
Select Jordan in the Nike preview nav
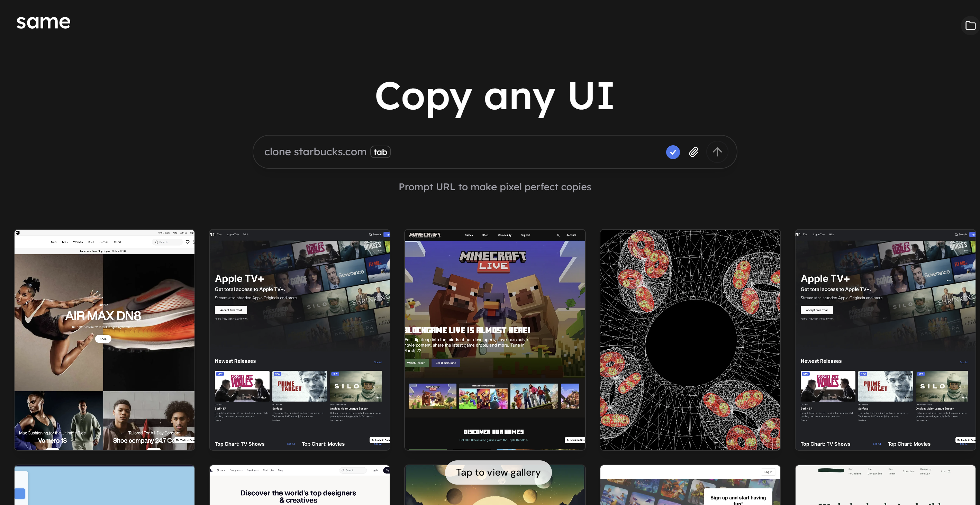point(104,242)
